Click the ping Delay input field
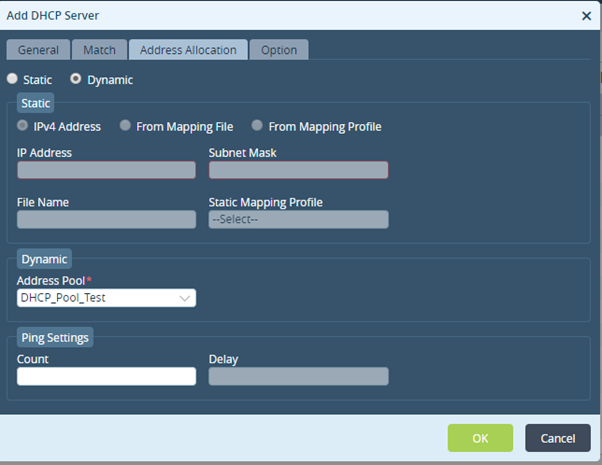This screenshot has width=602, height=465. coord(298,376)
